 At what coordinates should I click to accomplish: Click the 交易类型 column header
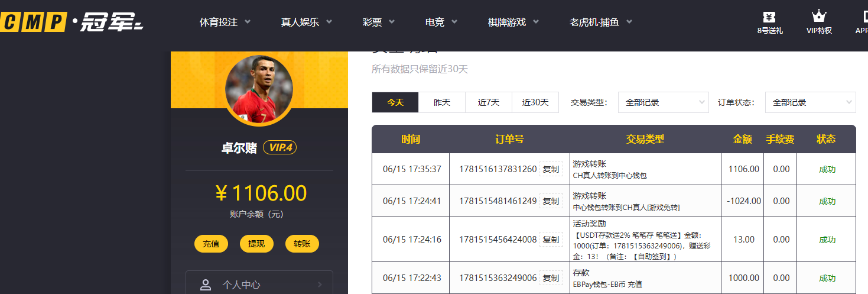645,139
